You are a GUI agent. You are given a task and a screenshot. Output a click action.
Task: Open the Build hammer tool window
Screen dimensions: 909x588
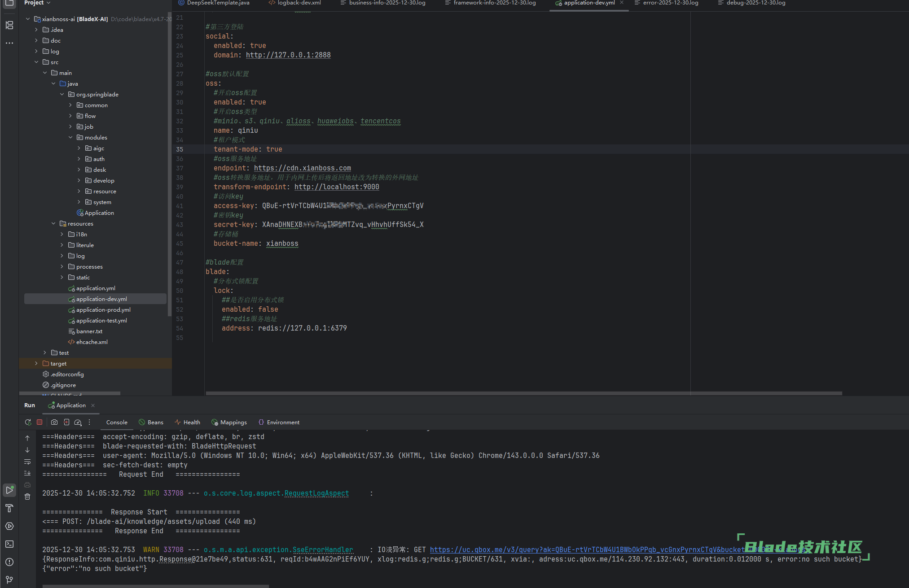(9, 508)
